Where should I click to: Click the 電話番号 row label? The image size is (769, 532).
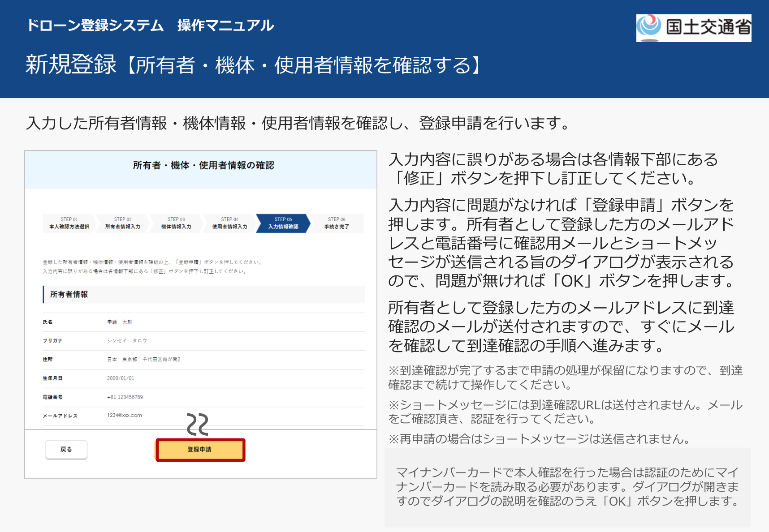click(52, 397)
